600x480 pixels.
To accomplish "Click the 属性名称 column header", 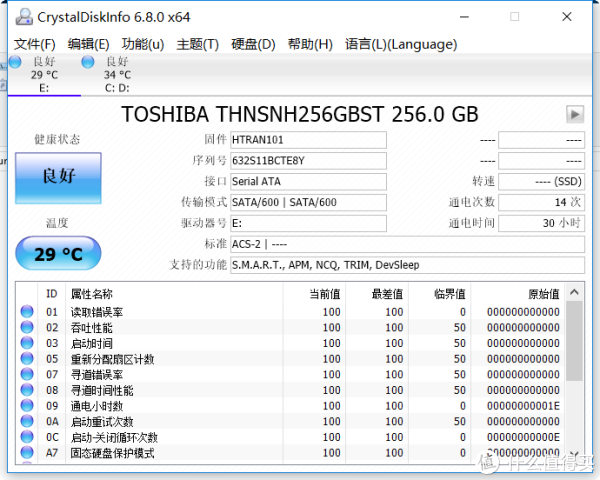I will coord(174,294).
